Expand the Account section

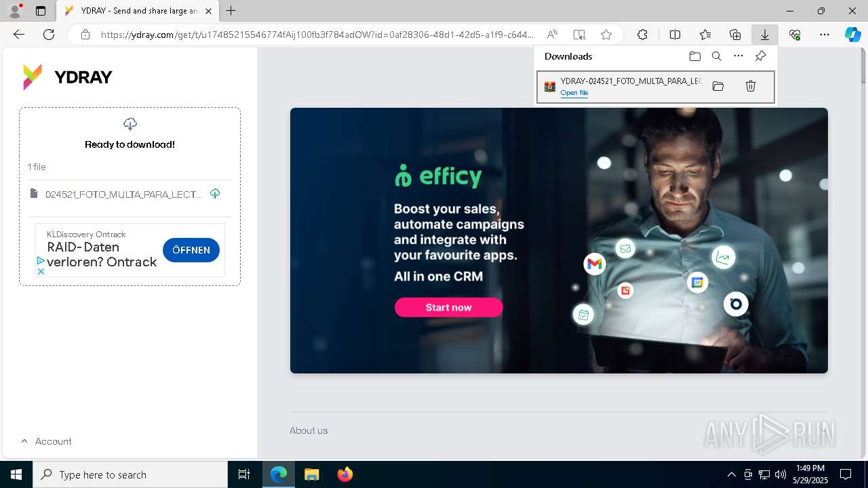pyautogui.click(x=46, y=441)
